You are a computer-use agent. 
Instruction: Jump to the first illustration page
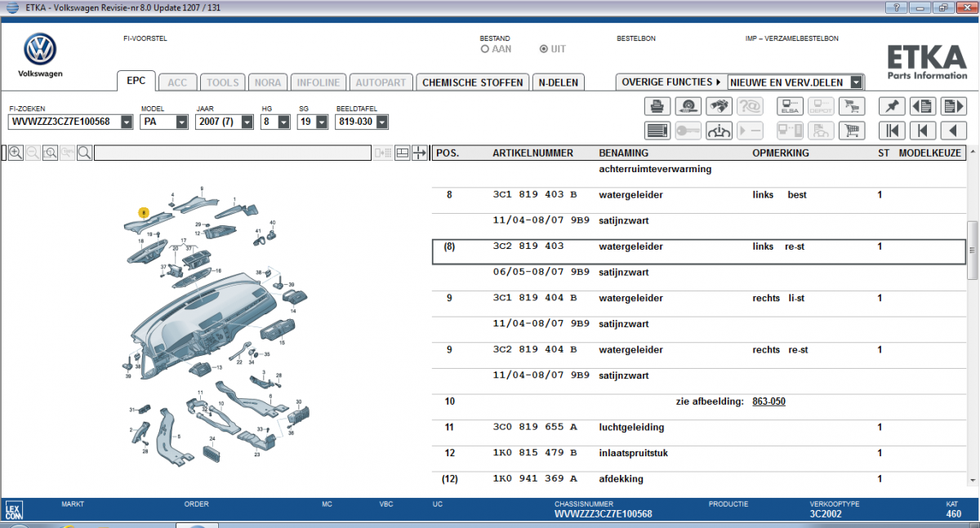(x=891, y=131)
